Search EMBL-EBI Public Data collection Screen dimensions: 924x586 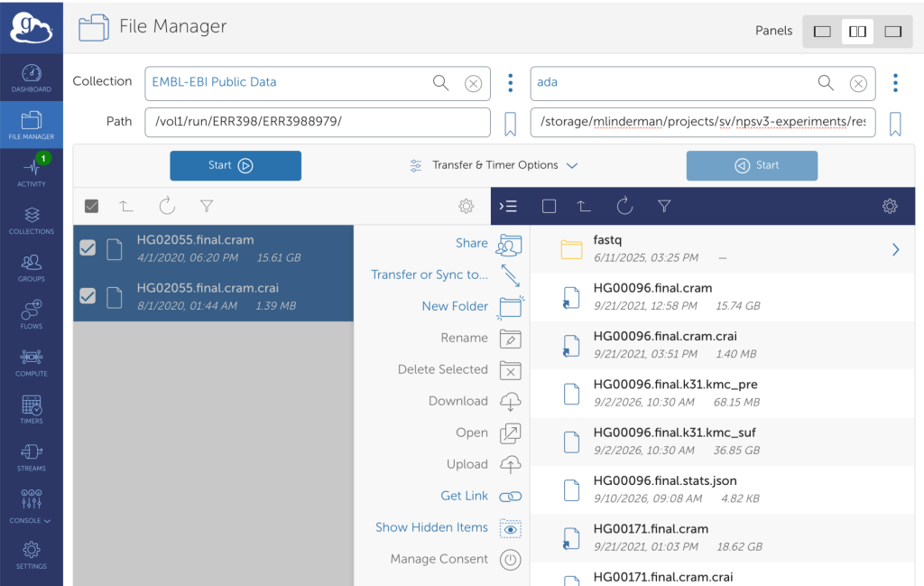click(x=440, y=82)
